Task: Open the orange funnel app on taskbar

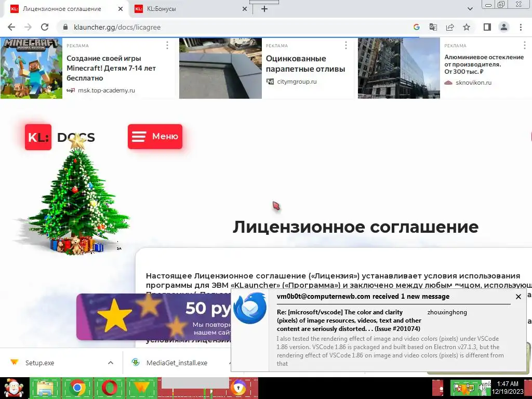Action: tap(142, 388)
